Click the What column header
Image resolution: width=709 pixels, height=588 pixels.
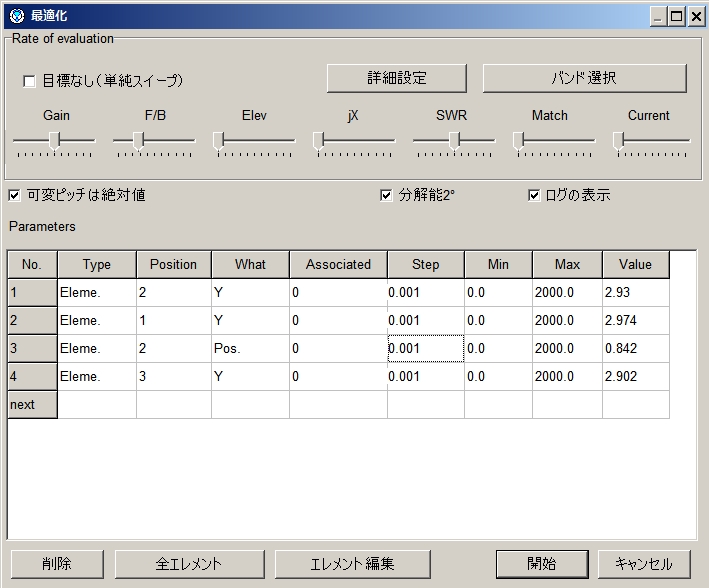pyautogui.click(x=250, y=265)
